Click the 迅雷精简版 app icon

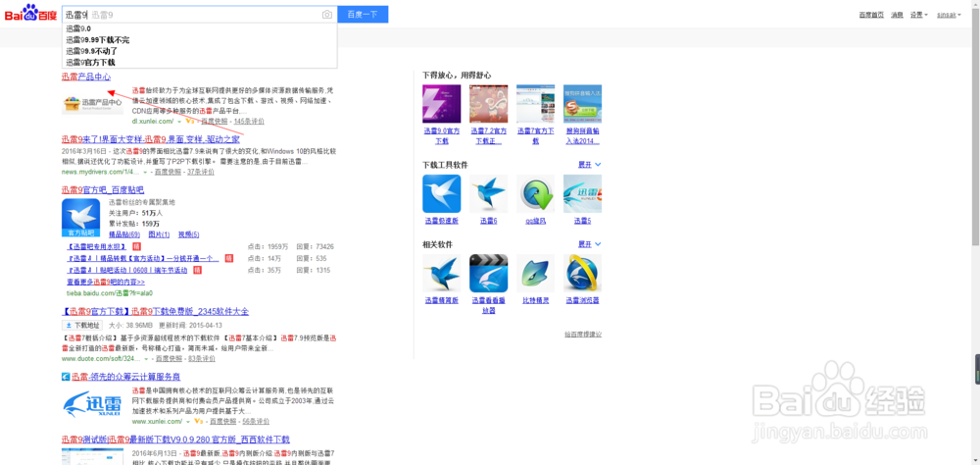click(x=442, y=273)
